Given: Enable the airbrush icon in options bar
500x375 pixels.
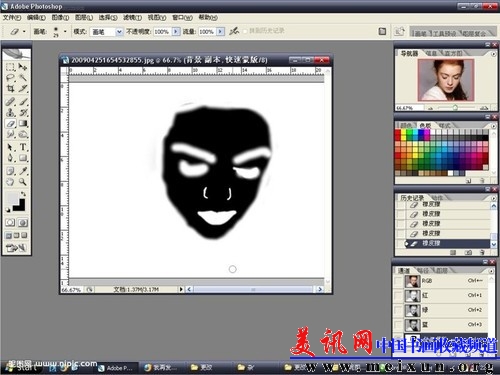Looking at the screenshot, I should (234, 31).
